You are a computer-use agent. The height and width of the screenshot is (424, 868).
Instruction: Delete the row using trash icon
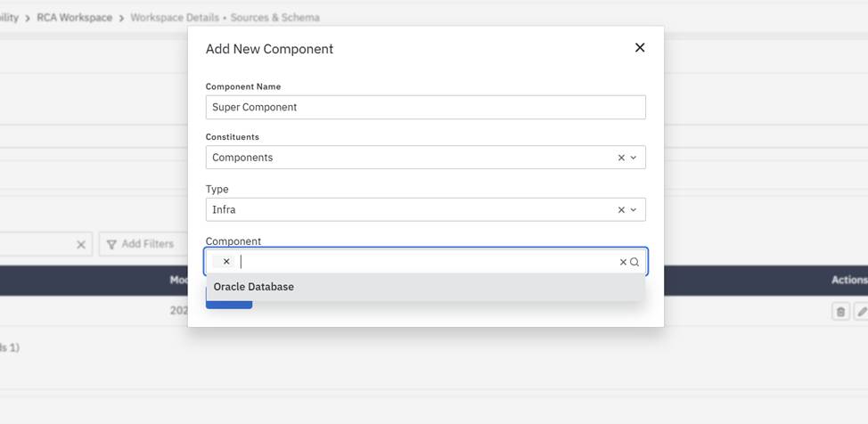[x=840, y=312]
